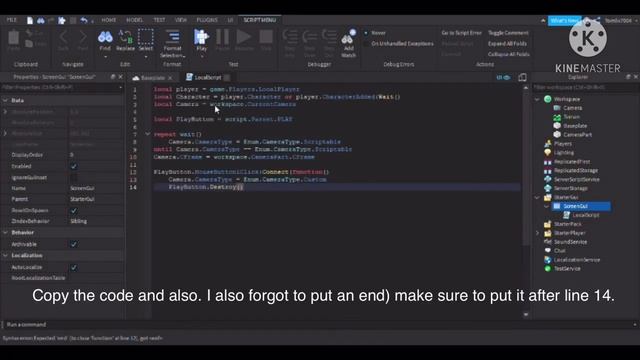Click the Add Watch icon
The height and width of the screenshot is (360, 640).
point(348,36)
